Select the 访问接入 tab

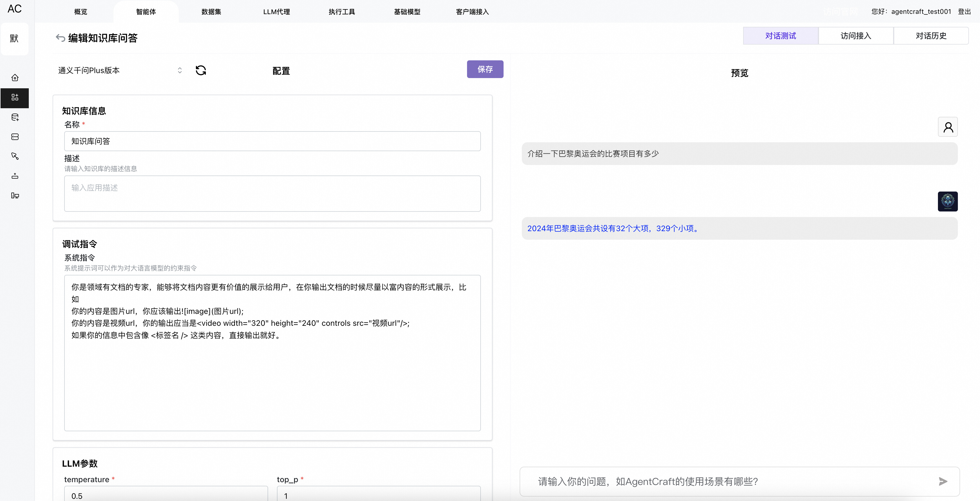[855, 36]
